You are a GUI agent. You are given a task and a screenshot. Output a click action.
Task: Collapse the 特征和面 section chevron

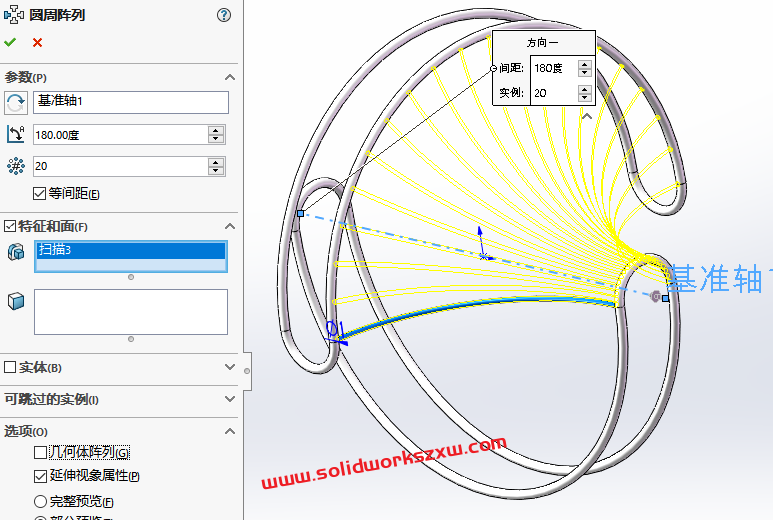(230, 226)
